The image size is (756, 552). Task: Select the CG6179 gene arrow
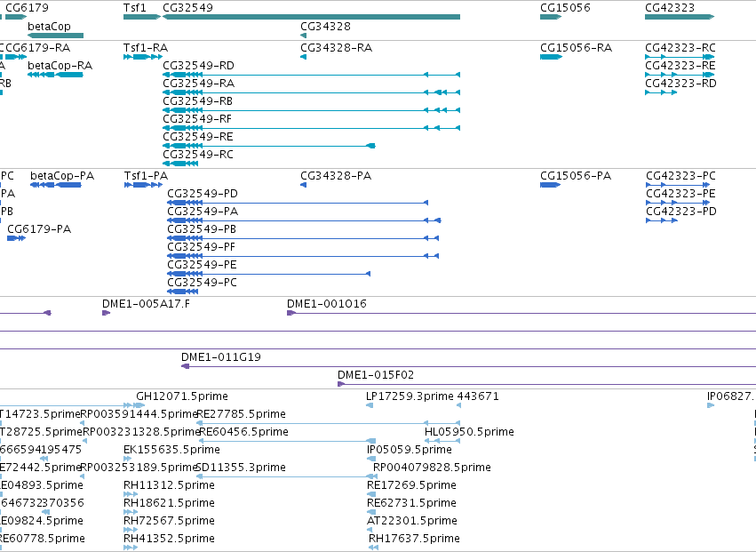tap(16, 17)
